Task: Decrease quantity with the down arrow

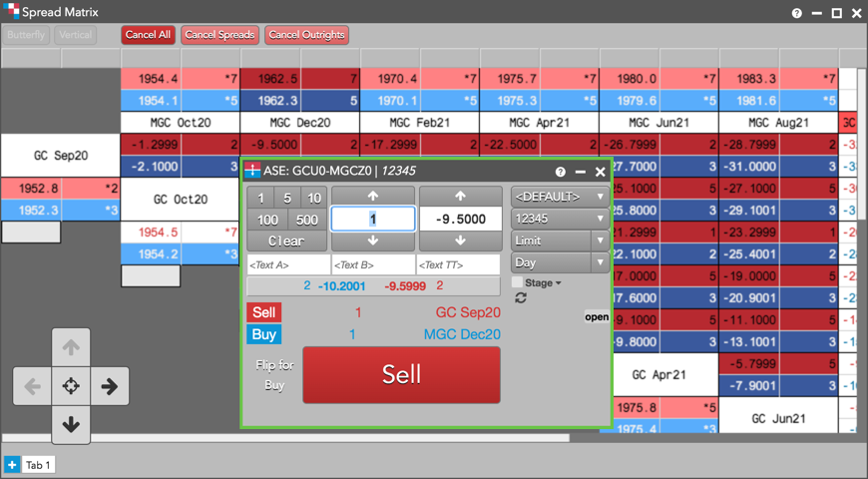Action: click(373, 240)
